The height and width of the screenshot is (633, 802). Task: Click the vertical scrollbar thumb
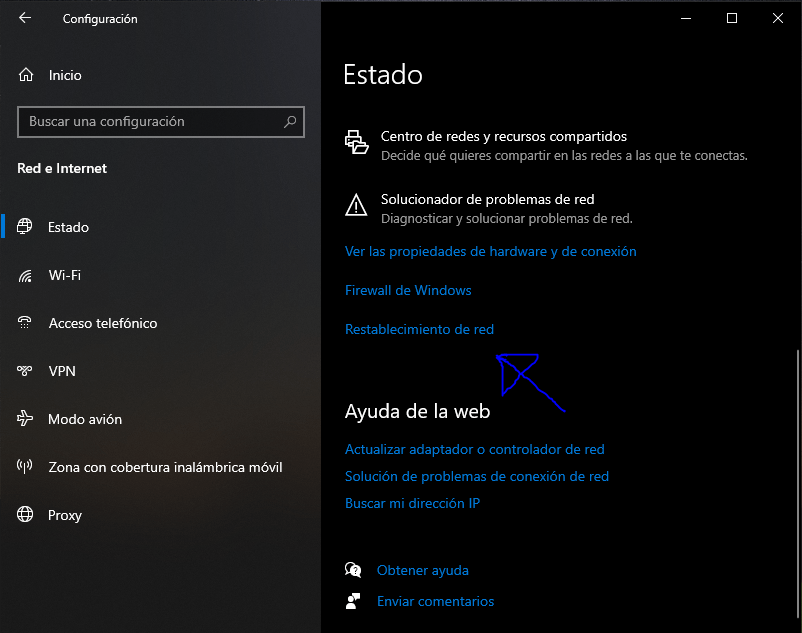tap(798, 484)
